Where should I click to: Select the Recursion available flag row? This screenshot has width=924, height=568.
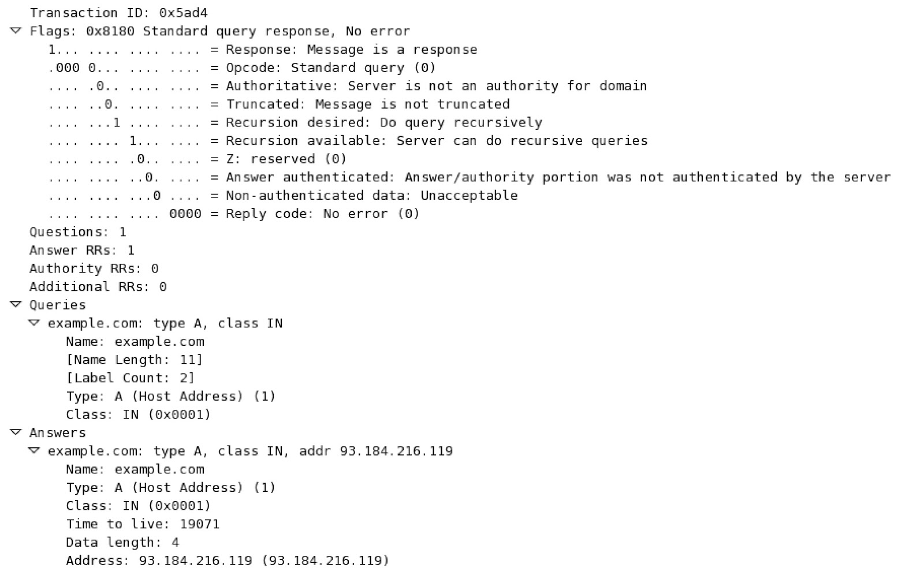point(348,141)
